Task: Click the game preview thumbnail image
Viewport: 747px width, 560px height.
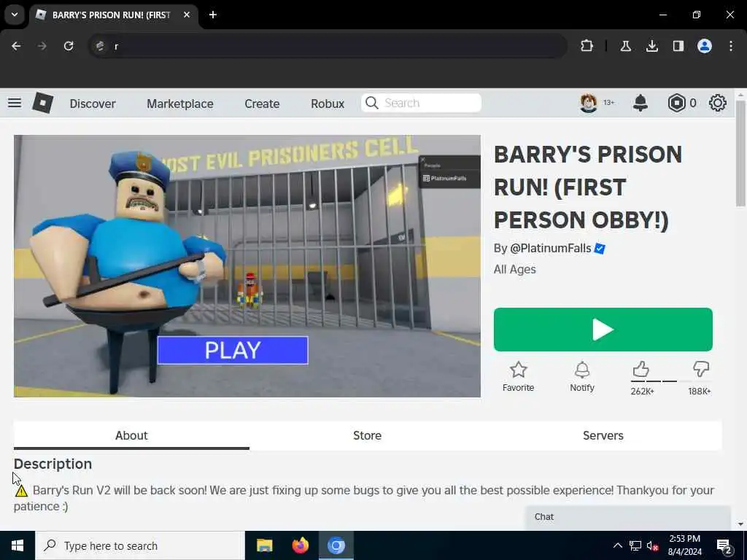Action: (x=247, y=265)
